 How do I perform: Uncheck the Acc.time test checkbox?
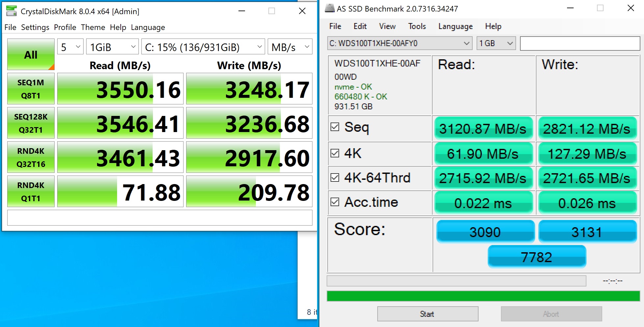pos(335,202)
